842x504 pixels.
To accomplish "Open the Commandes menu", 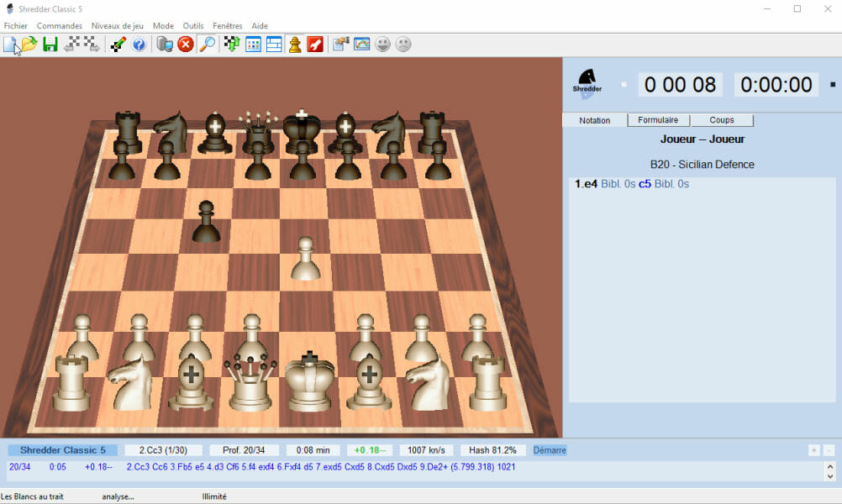I will click(x=59, y=26).
